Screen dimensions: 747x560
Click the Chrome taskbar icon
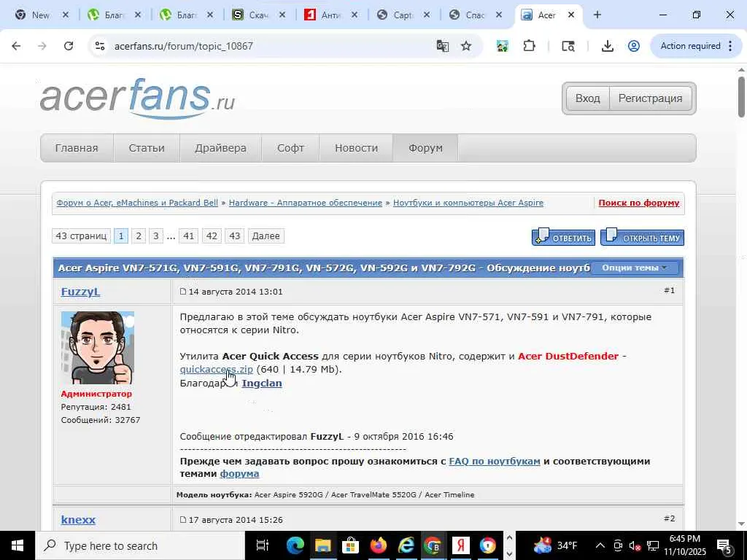[x=433, y=545]
